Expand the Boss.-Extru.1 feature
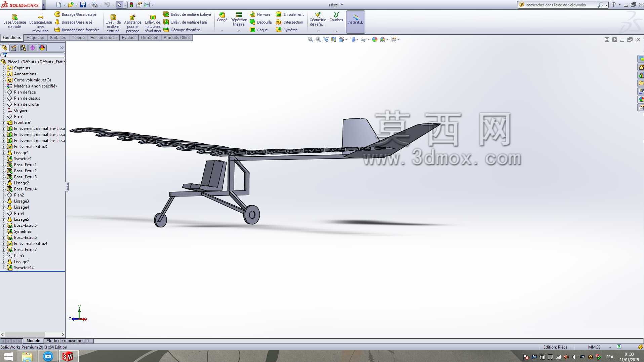The height and width of the screenshot is (362, 644). [3, 165]
